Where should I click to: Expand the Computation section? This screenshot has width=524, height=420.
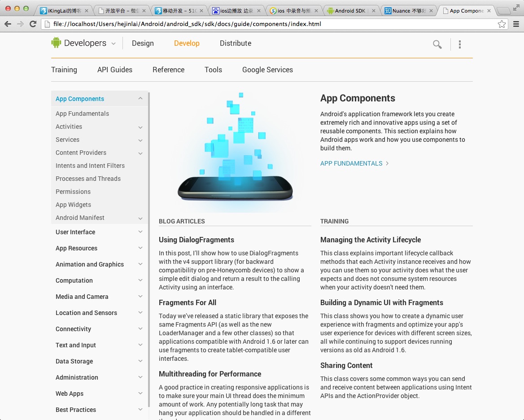(x=140, y=280)
